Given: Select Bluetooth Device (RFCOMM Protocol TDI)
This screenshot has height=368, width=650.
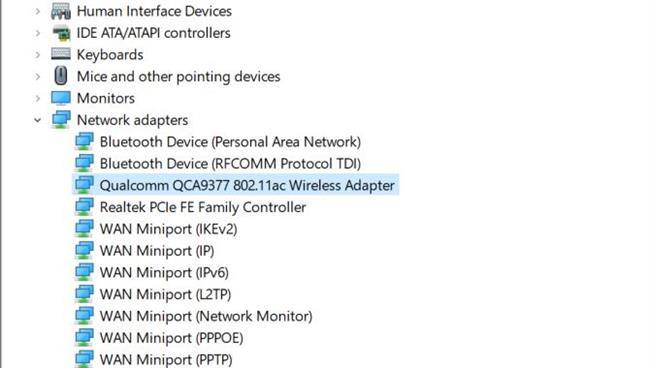Looking at the screenshot, I should (230, 164).
